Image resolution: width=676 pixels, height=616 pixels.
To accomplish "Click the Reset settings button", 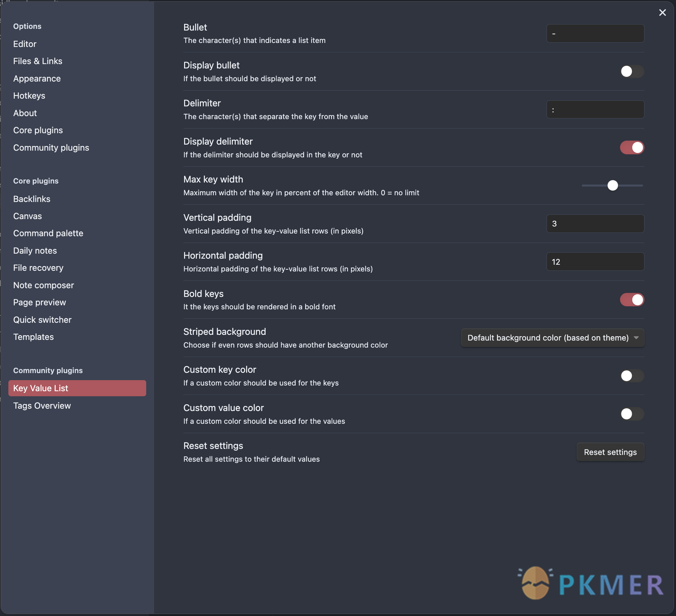I will [x=610, y=452].
